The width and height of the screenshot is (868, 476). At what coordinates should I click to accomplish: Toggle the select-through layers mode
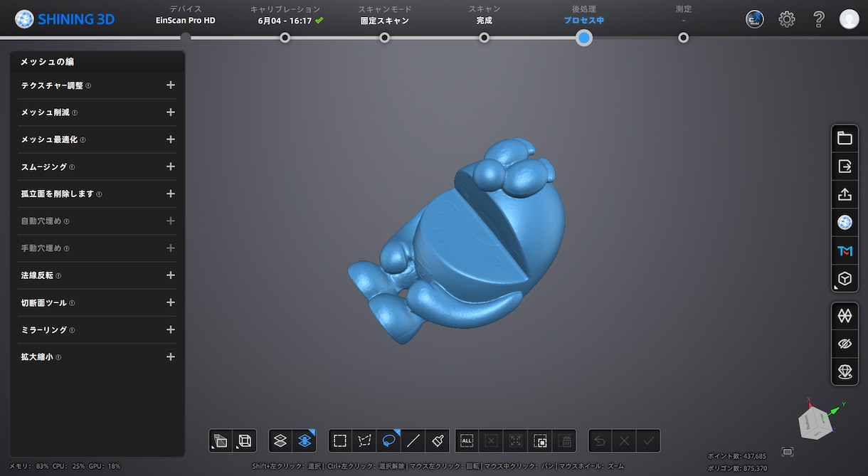305,441
